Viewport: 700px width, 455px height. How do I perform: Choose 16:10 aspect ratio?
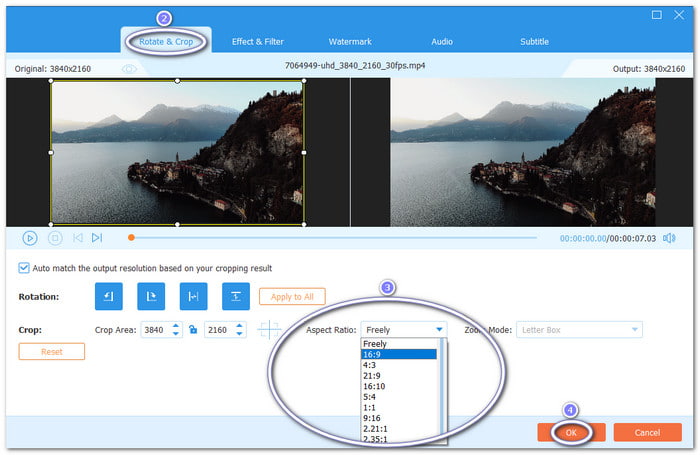[x=399, y=386]
